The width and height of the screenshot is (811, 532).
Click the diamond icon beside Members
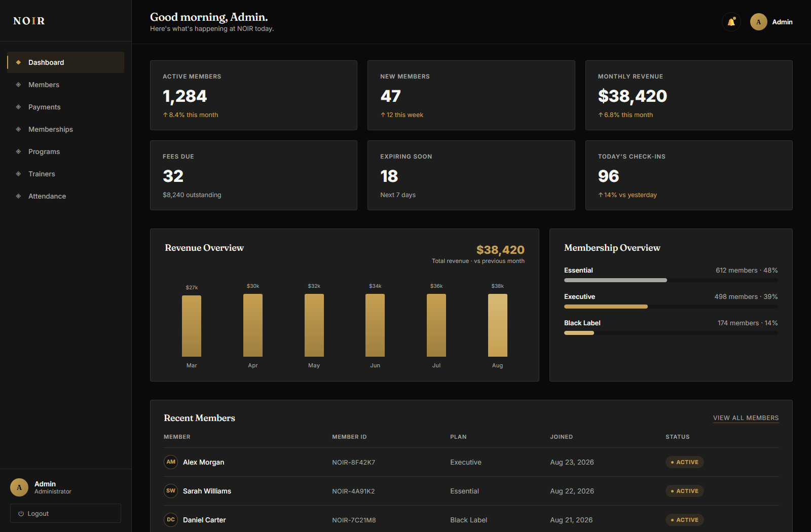coord(18,85)
